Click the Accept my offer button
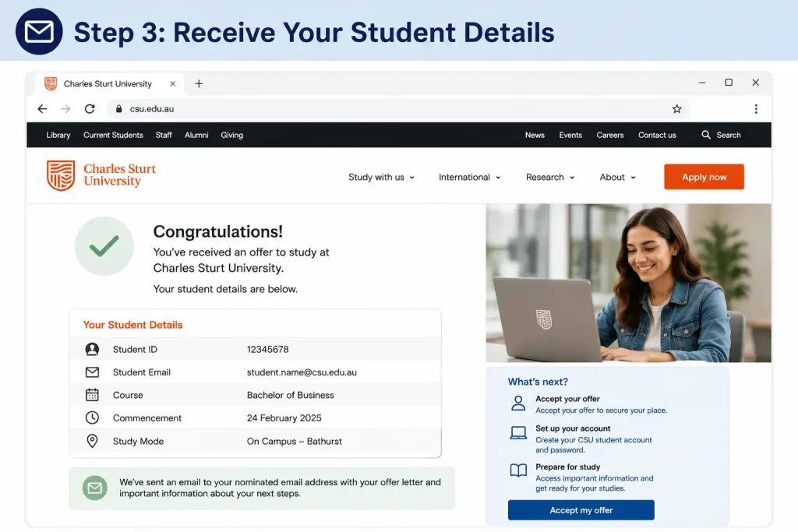This screenshot has width=798, height=532. click(581, 510)
